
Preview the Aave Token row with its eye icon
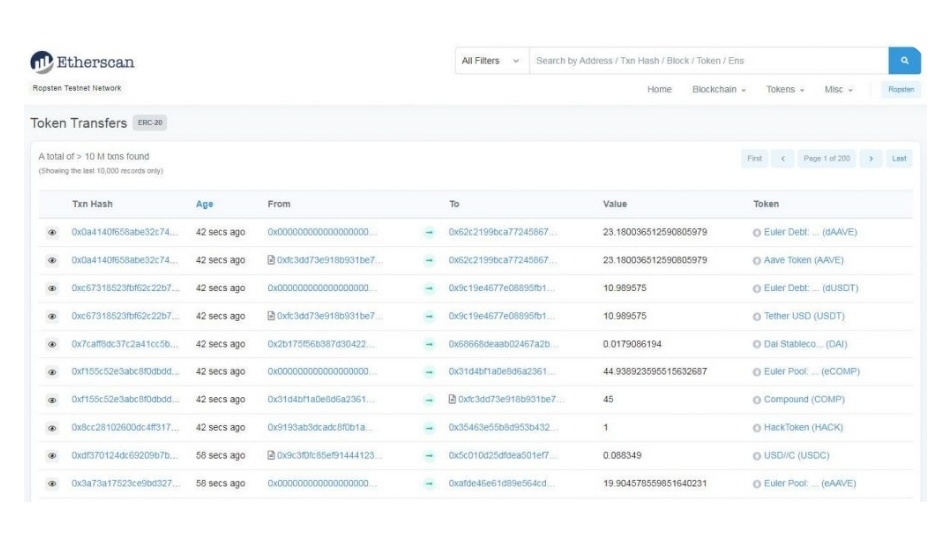tap(52, 260)
